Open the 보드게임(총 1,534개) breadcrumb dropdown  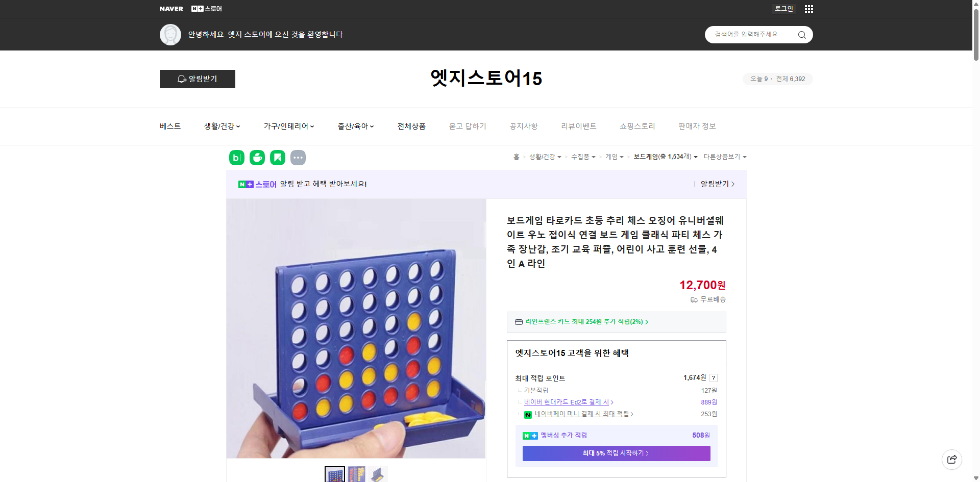coord(666,157)
